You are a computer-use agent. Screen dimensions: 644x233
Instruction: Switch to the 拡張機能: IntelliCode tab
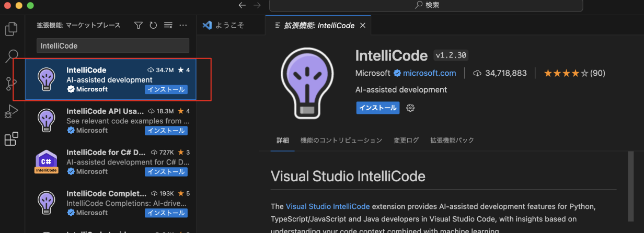319,25
